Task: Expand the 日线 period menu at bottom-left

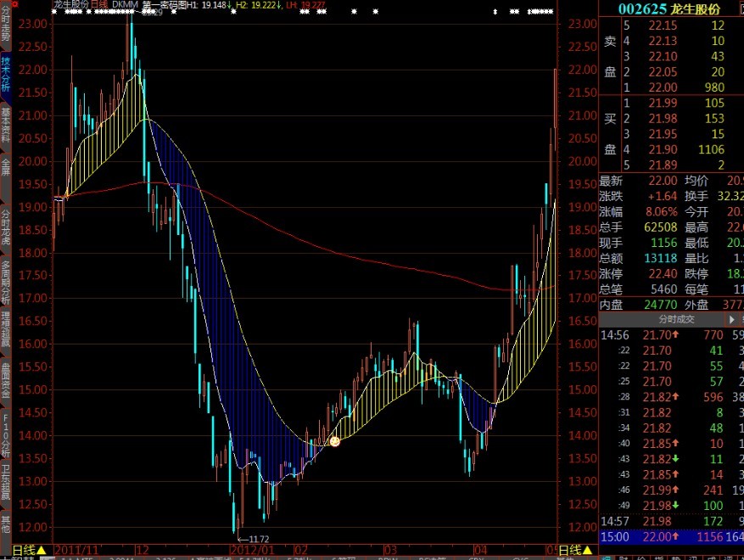Action: click(28, 550)
